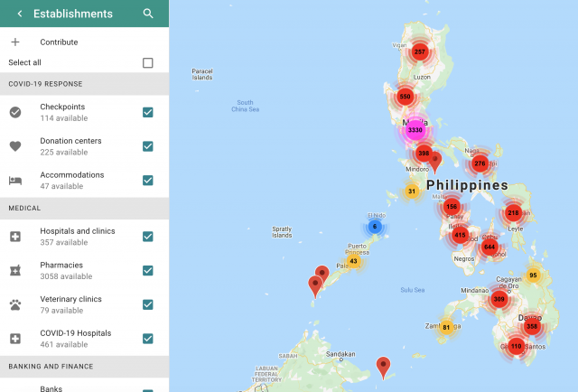Screen dimensions: 578x392
Task: Click the red pin marker near Sandakan
Action: [x=384, y=366]
